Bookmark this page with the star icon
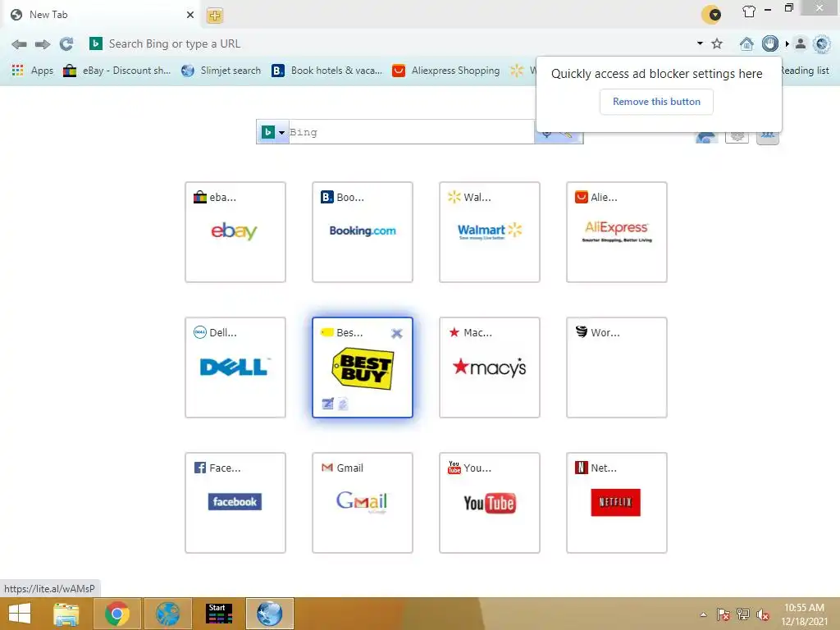 click(x=717, y=44)
